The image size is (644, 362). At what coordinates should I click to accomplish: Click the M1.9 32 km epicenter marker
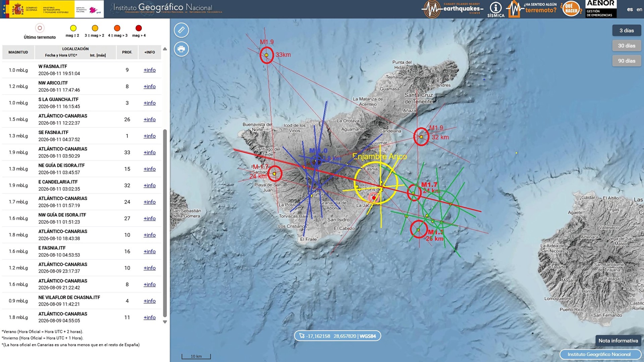(x=421, y=137)
